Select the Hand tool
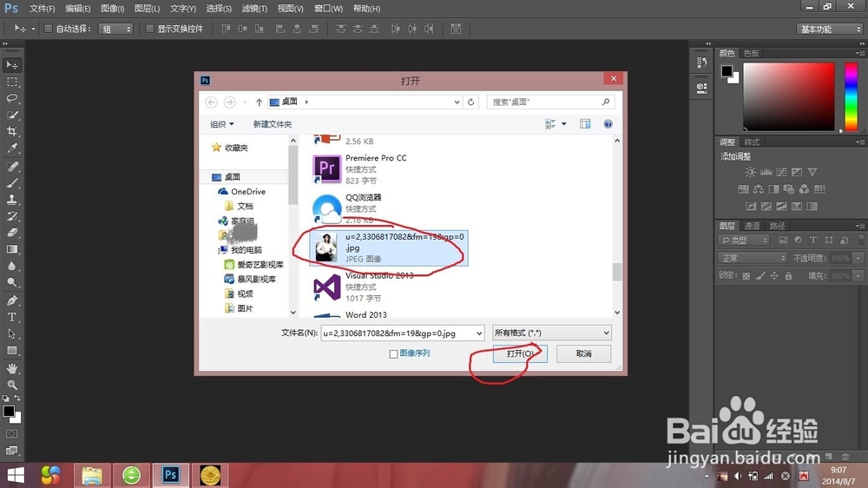 [x=11, y=368]
